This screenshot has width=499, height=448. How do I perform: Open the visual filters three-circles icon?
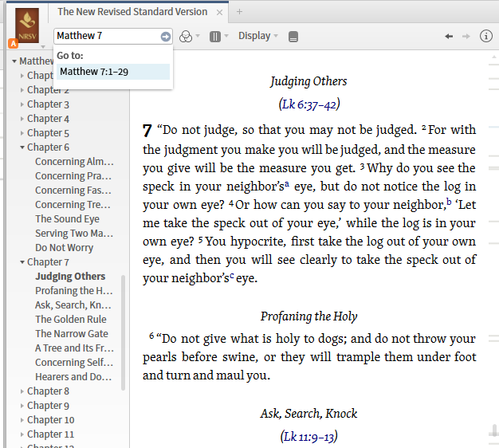click(x=186, y=37)
